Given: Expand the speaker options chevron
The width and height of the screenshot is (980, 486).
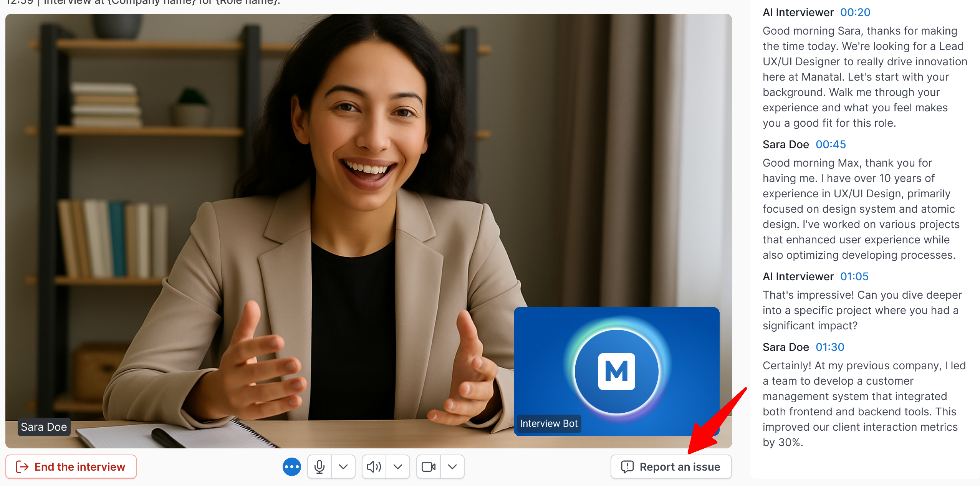Looking at the screenshot, I should click(x=398, y=467).
